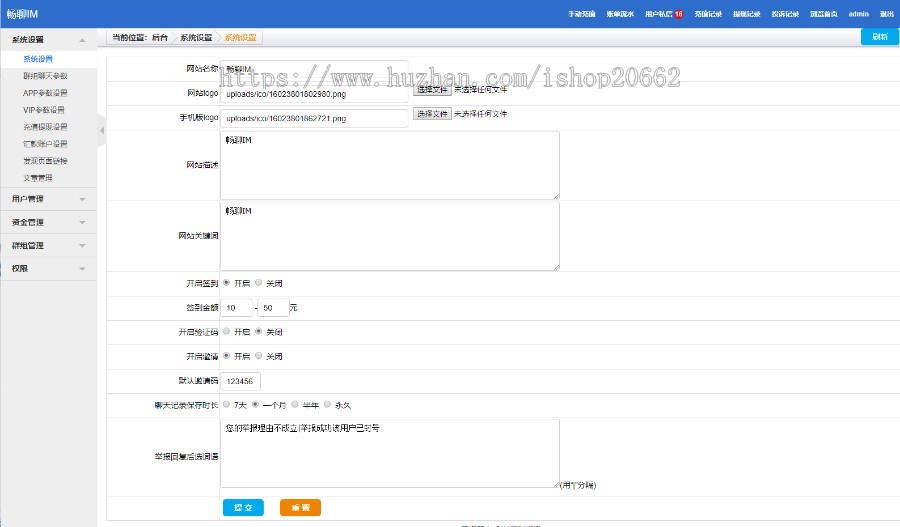
Task: Click the 畅聊IM logo in the header
Action: coord(22,14)
